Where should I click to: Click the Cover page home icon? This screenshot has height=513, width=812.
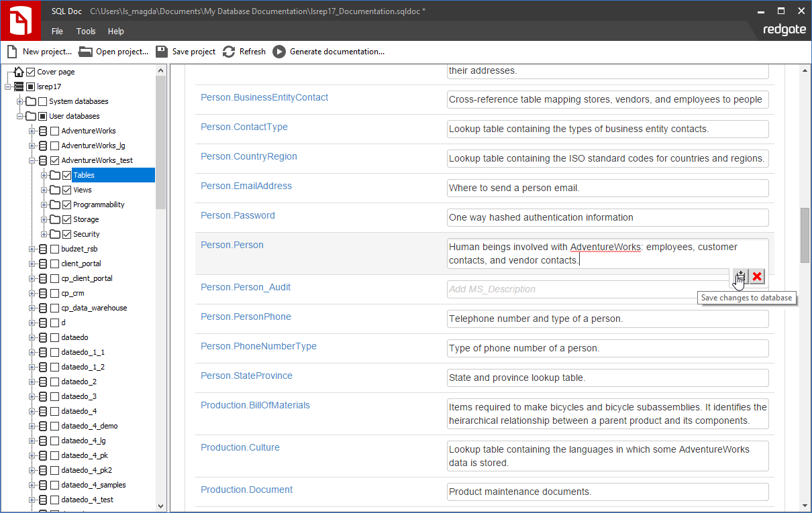[x=19, y=72]
